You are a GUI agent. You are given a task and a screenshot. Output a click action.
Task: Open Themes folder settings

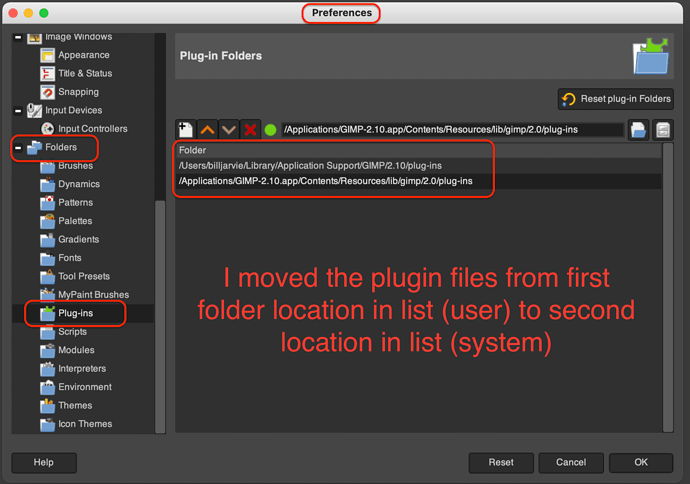75,406
